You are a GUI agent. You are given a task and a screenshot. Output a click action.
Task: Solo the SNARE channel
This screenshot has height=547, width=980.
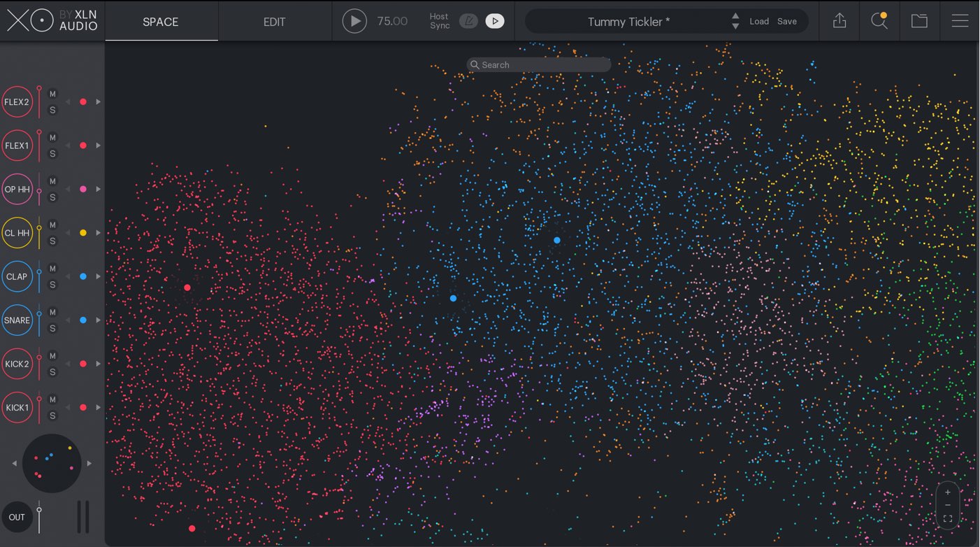click(52, 329)
